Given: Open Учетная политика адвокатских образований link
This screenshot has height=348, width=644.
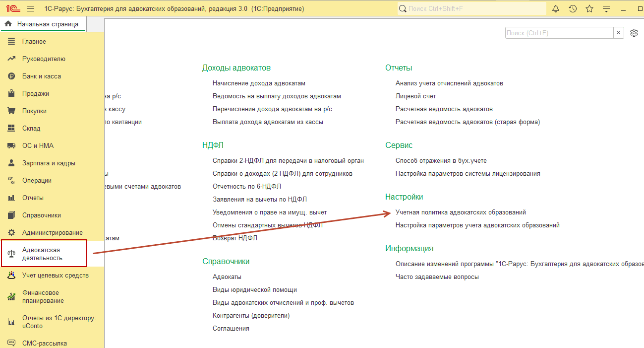Looking at the screenshot, I should (461, 212).
